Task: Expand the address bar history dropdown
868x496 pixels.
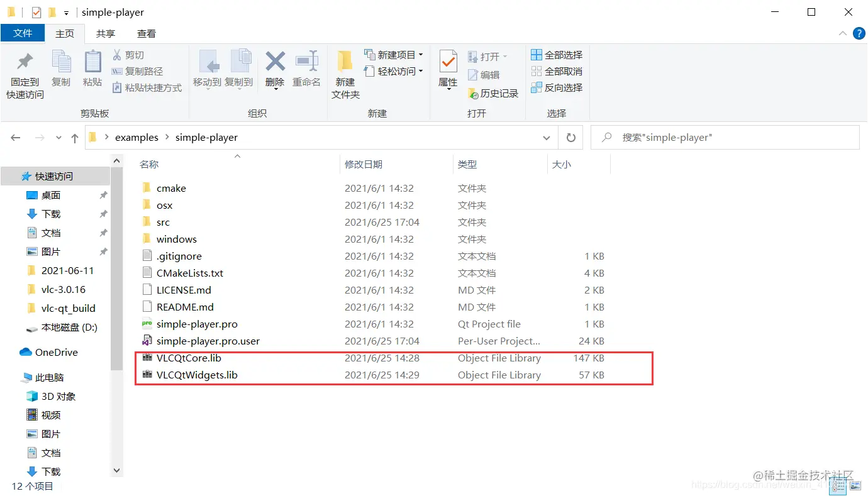Action: (545, 138)
